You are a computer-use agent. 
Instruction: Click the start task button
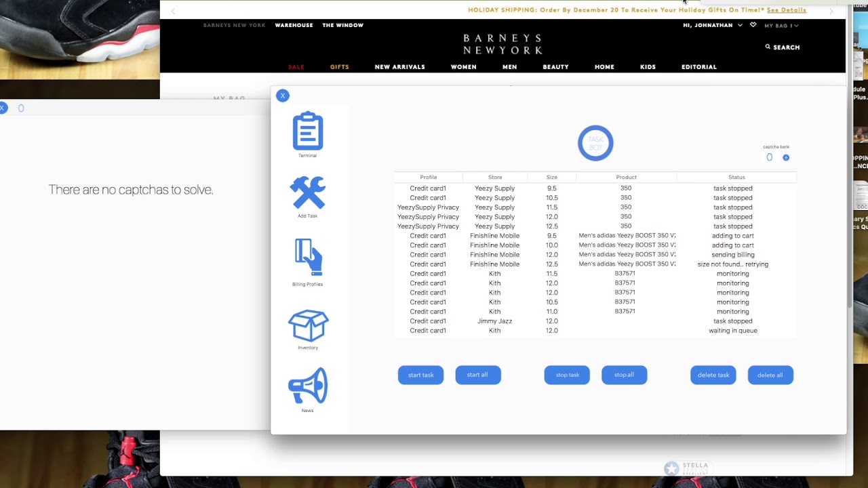tap(420, 375)
